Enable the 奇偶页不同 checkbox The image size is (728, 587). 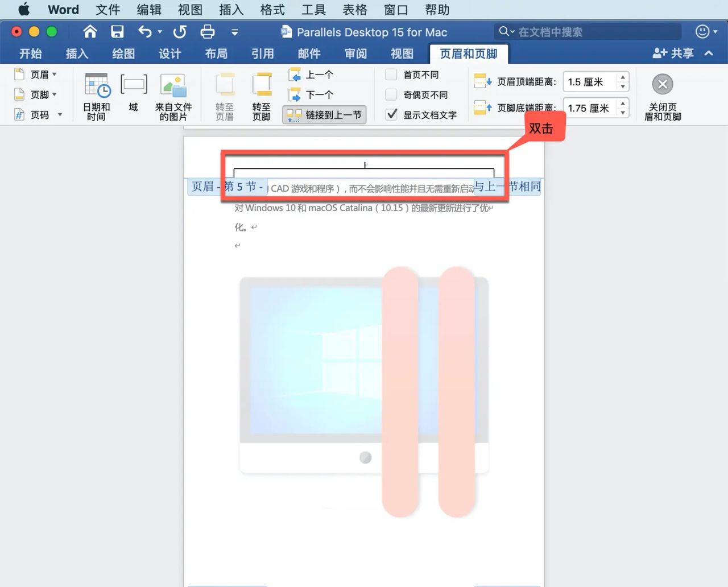[391, 94]
